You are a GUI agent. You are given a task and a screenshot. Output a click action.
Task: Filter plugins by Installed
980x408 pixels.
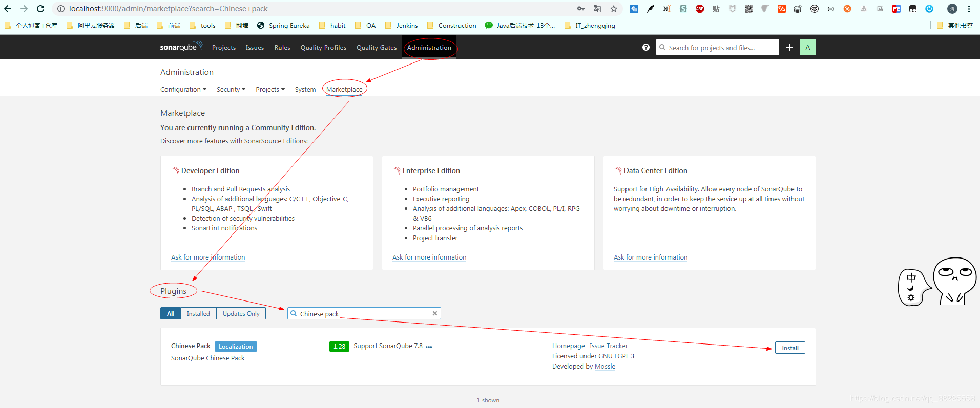click(198, 313)
